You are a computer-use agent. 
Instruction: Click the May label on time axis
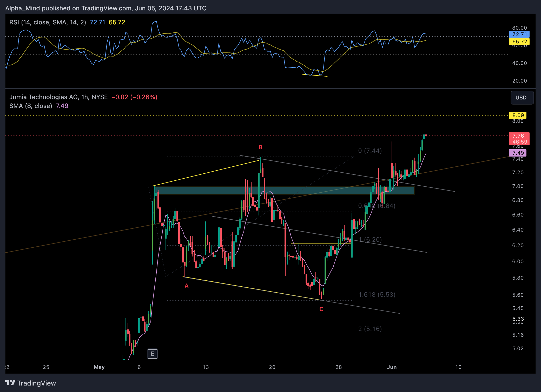coord(99,367)
